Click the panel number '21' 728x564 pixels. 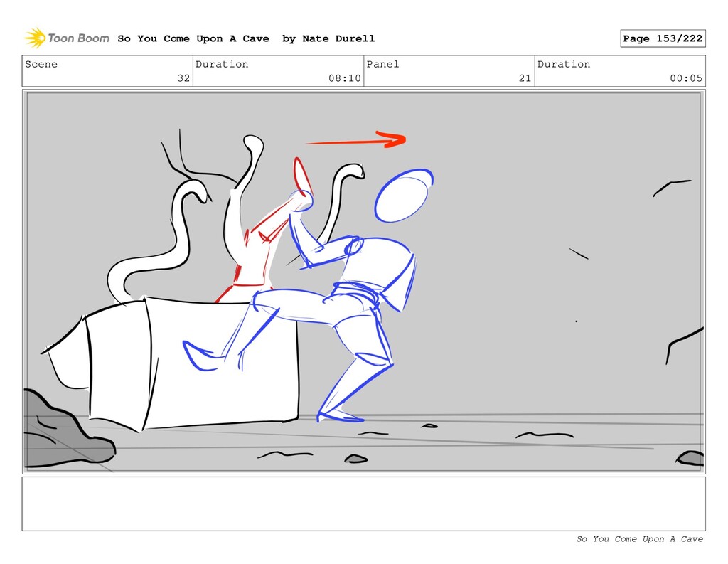525,78
